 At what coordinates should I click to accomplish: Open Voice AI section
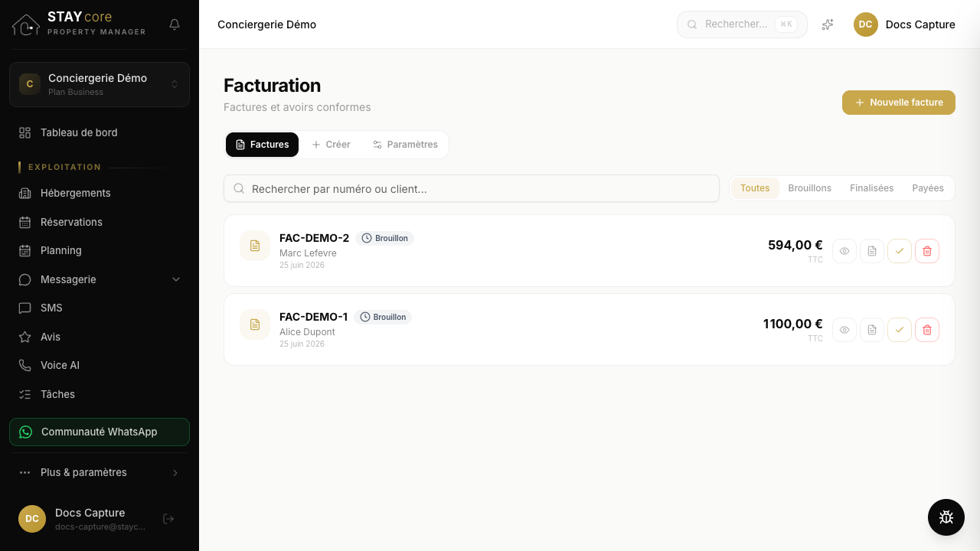coord(100,365)
